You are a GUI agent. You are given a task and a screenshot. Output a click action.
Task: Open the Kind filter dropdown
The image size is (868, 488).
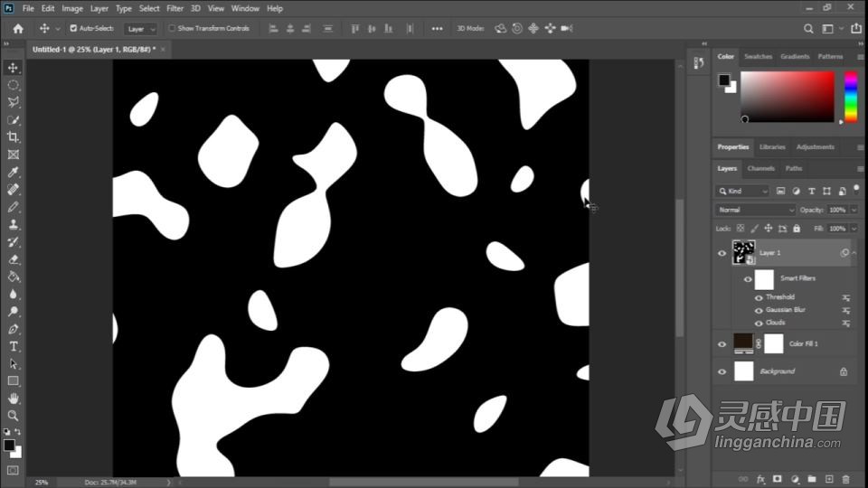pos(742,191)
